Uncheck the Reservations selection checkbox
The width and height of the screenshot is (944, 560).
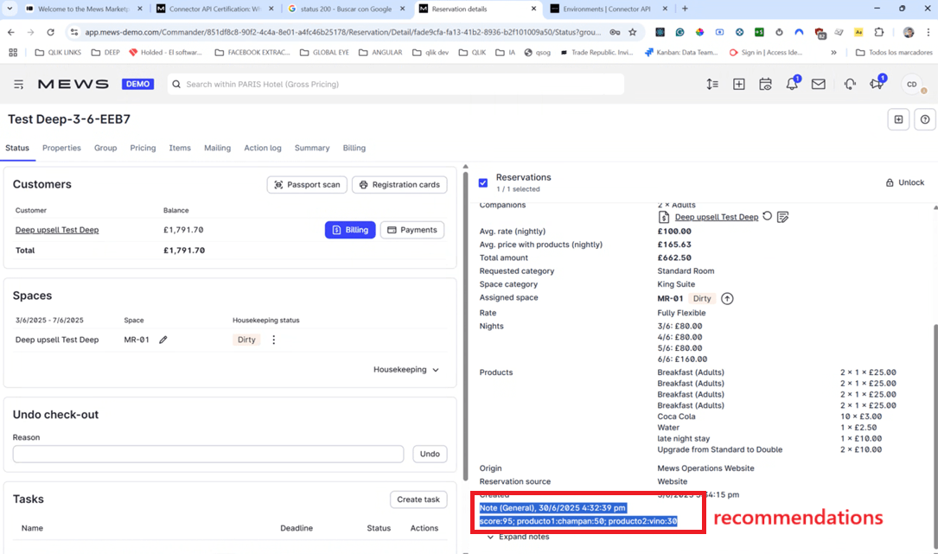pos(483,182)
